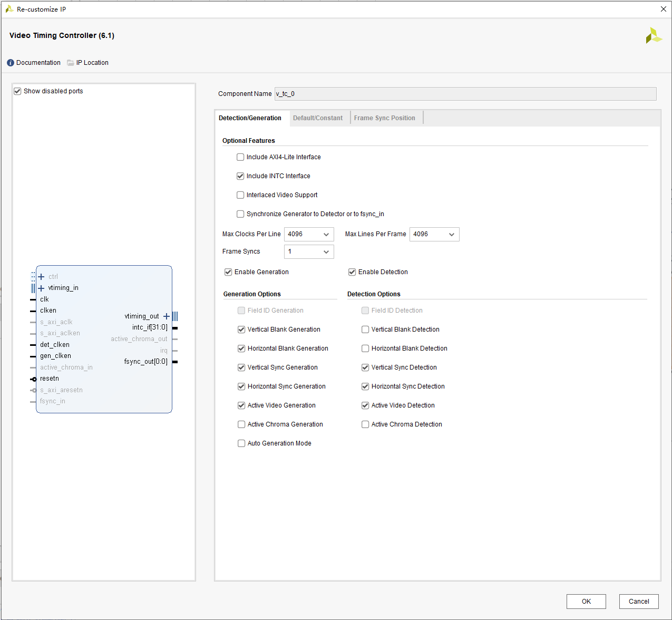Image resolution: width=672 pixels, height=620 pixels.
Task: Open the Max Clocks Per Line dropdown
Action: [326, 234]
